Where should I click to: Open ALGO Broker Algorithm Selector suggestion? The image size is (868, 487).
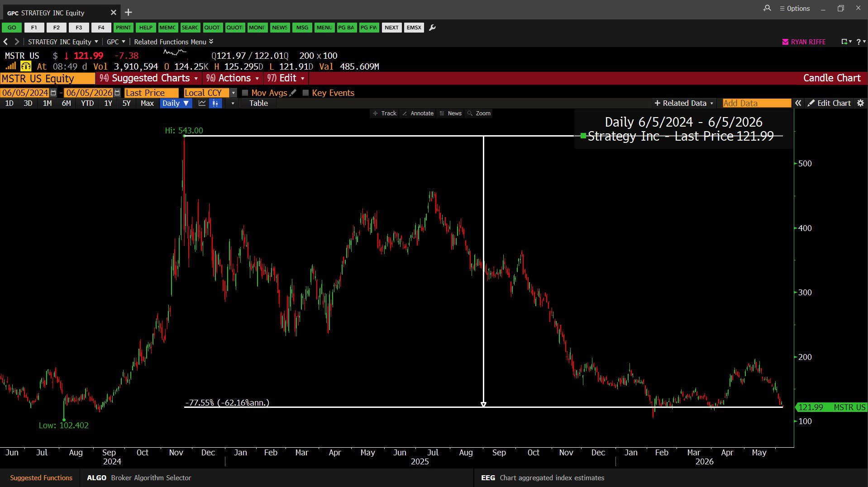pyautogui.click(x=139, y=478)
